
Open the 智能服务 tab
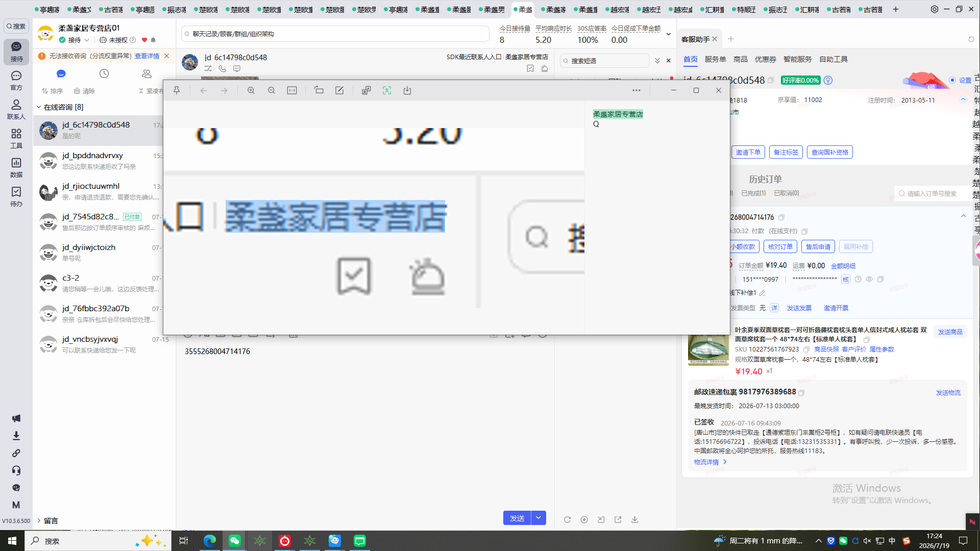[x=798, y=59]
